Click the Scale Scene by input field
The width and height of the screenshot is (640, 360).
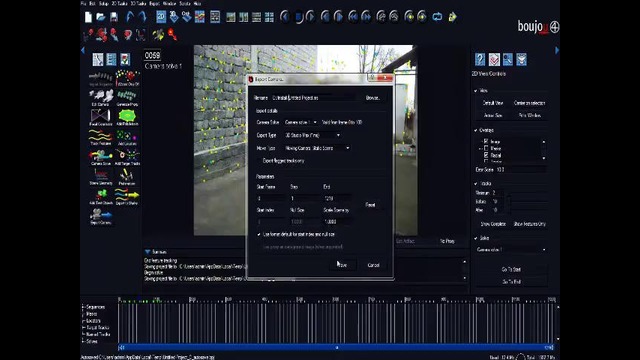click(x=337, y=222)
